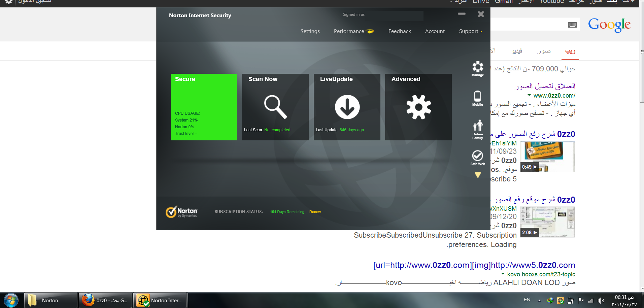644x308 pixels.
Task: Open the Manage gear icon in Norton sidebar
Action: [477, 69]
